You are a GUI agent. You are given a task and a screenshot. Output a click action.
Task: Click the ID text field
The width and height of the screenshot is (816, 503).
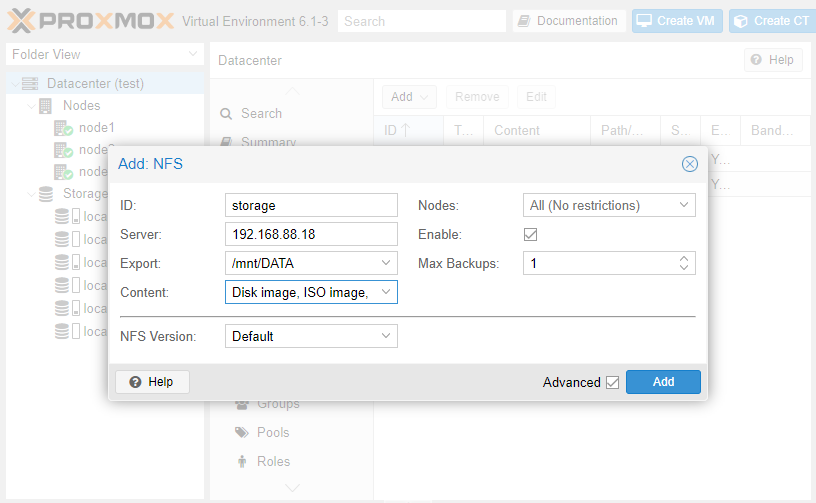[x=311, y=205]
